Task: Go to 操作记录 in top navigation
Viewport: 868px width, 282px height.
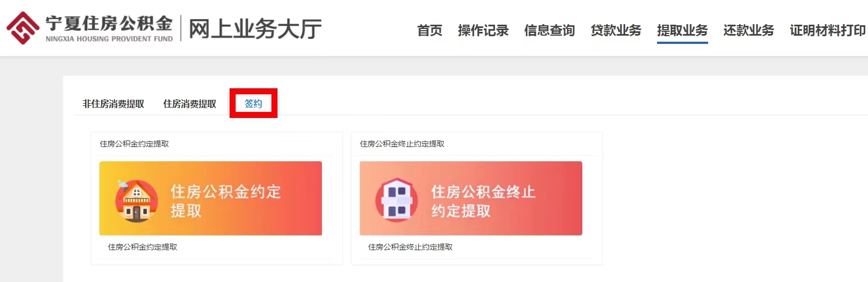Action: (483, 31)
